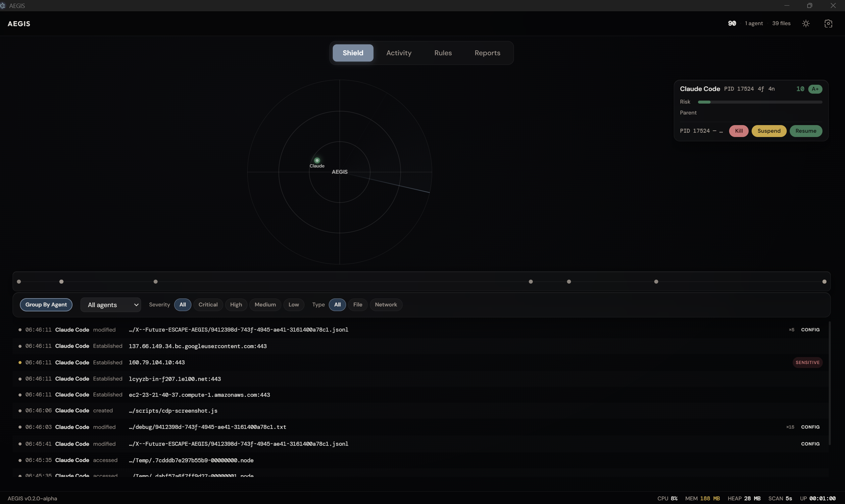Viewport: 845px width, 504px height.
Task: Filter events by Network type
Action: (386, 305)
